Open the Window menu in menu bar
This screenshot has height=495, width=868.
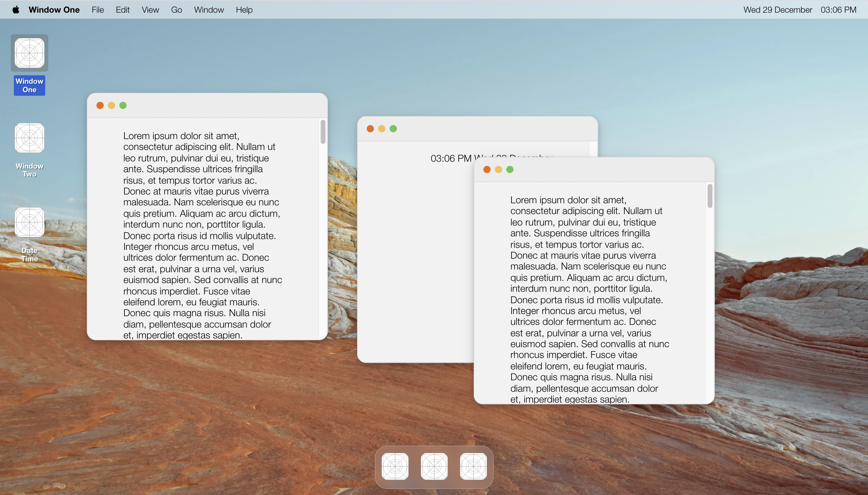(209, 10)
